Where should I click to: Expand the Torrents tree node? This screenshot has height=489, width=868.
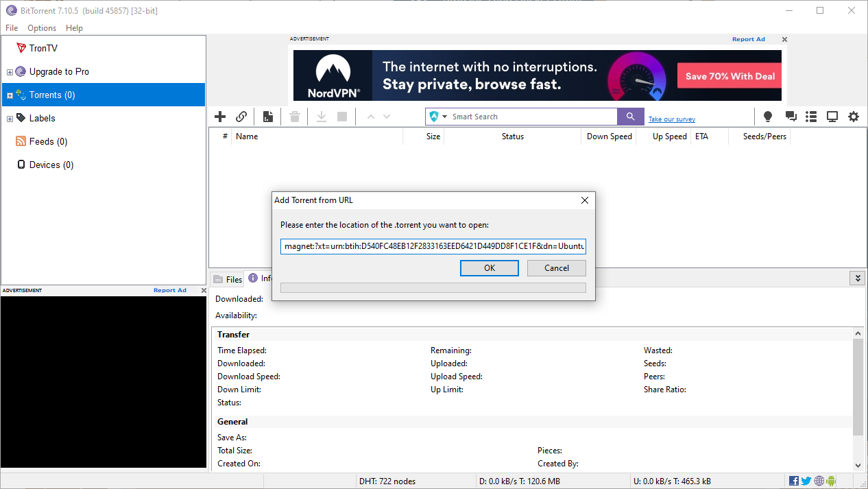10,95
